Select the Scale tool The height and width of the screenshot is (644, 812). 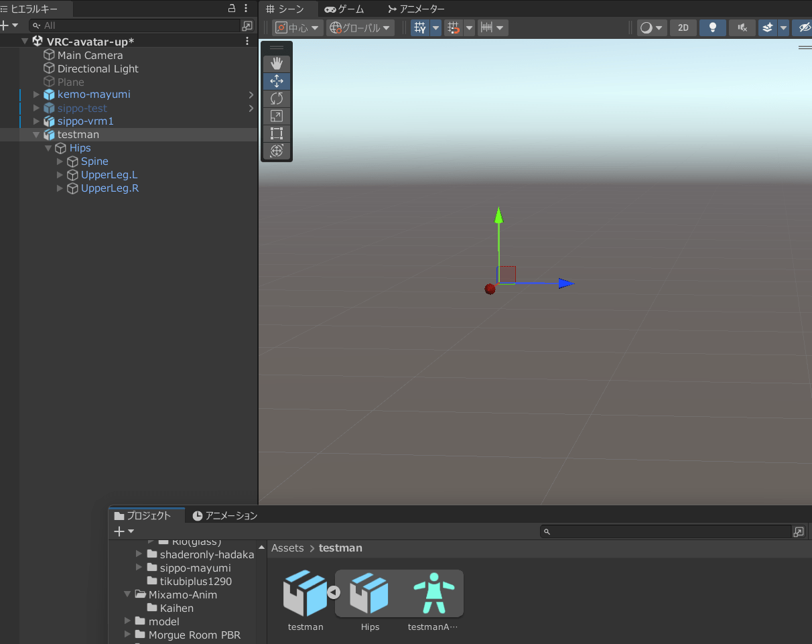(276, 116)
